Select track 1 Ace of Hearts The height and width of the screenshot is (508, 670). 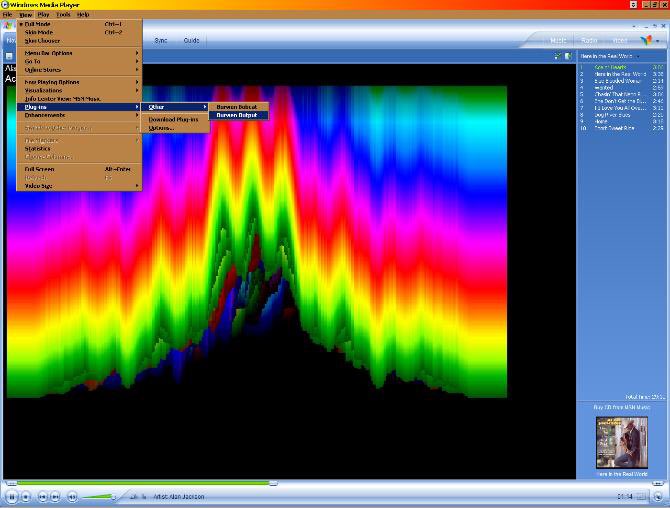(621, 67)
